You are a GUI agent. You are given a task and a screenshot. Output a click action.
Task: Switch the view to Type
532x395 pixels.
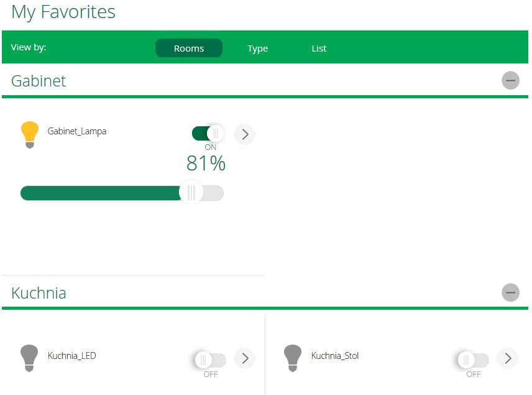point(257,49)
